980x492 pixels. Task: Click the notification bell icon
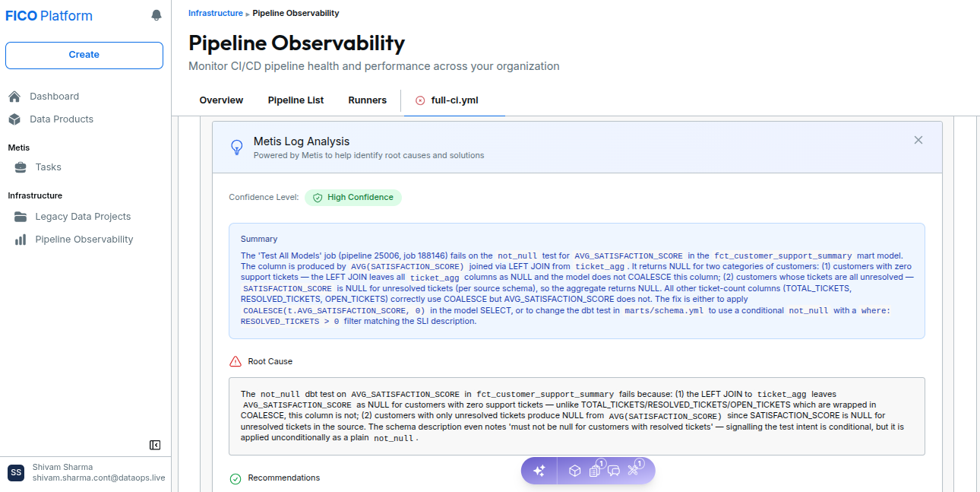coord(156,15)
